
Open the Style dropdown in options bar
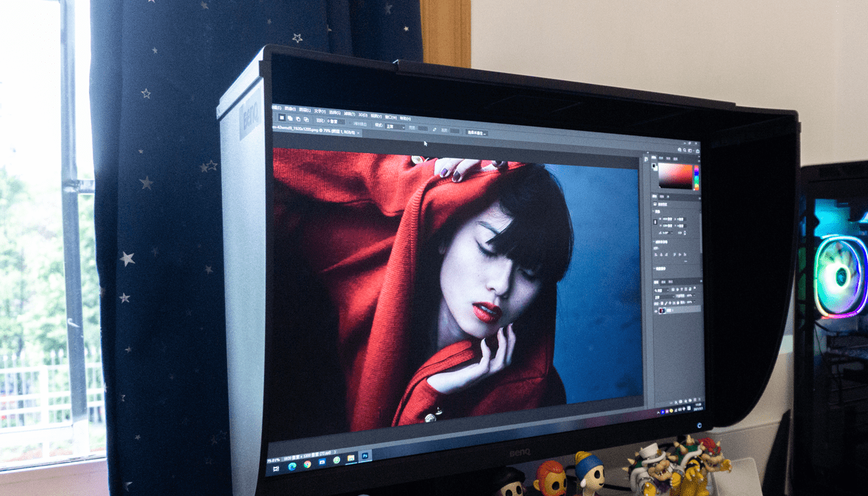point(395,127)
